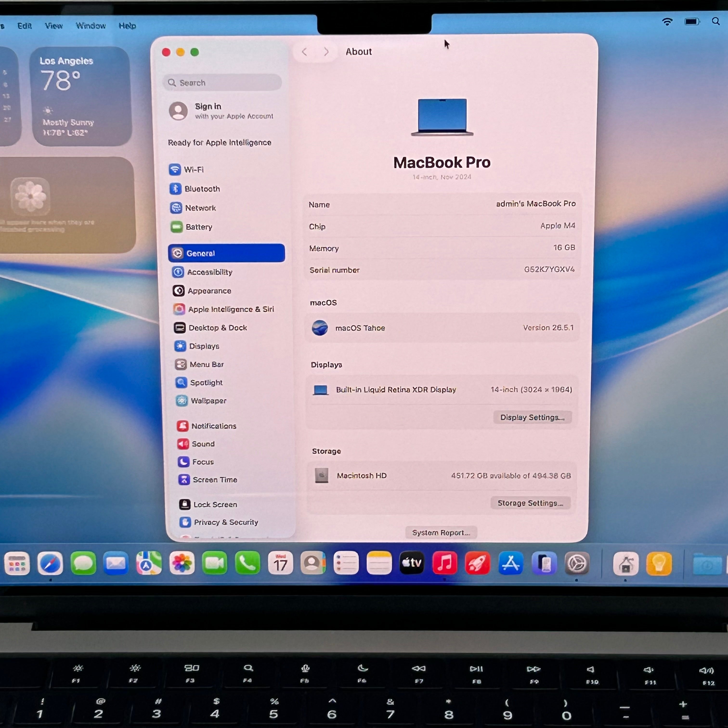728x728 pixels.
Task: Click System Report button
Action: click(441, 533)
